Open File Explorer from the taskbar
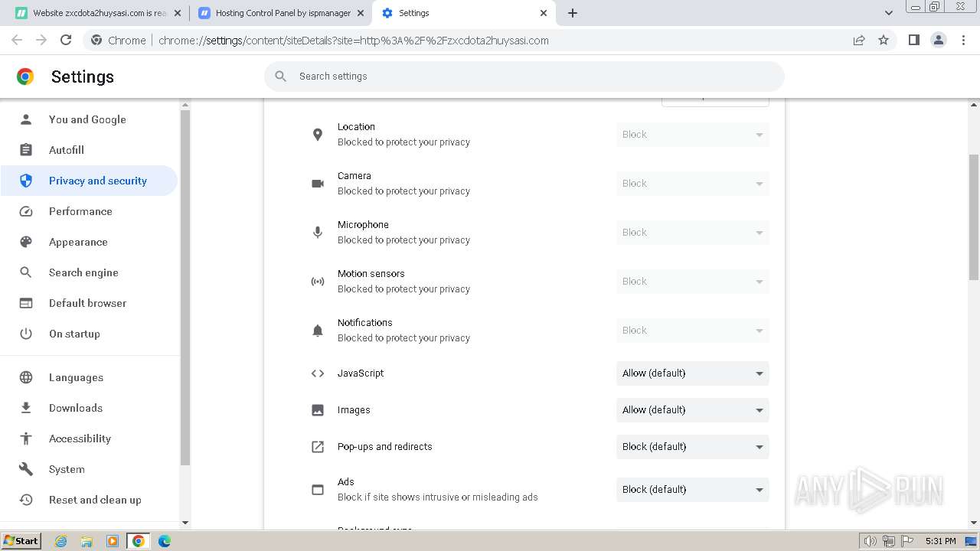This screenshot has height=551, width=980. coord(87,541)
